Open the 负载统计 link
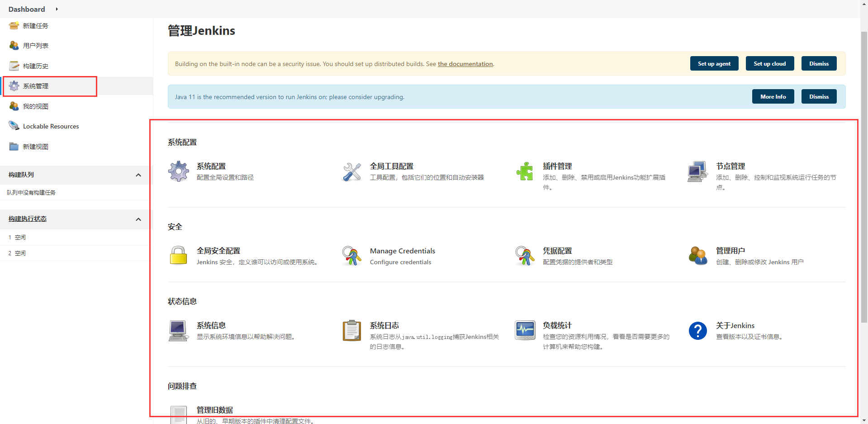The height and width of the screenshot is (424, 868). coord(557,325)
